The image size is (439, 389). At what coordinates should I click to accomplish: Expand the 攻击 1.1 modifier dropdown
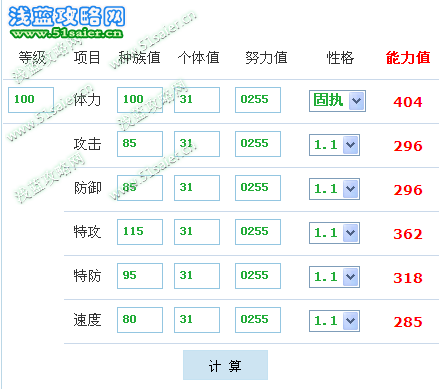tap(334, 145)
